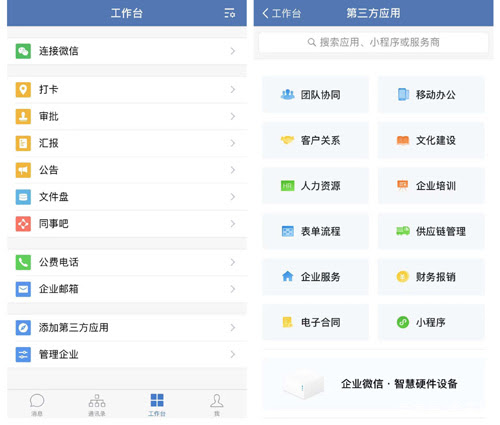
Task: Open the 企业微信·智慧硬件设备 banner
Action: point(373,384)
